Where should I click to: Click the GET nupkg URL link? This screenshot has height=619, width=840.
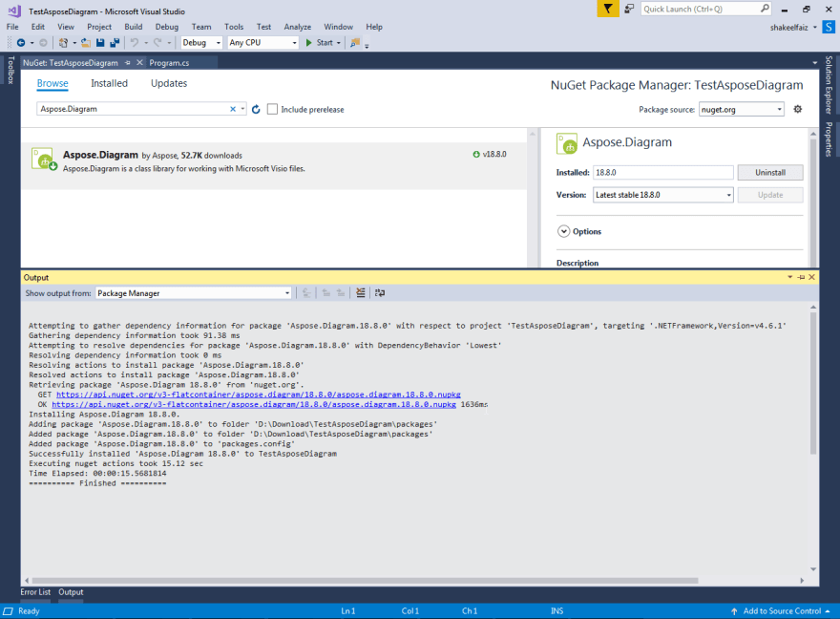(x=259, y=395)
